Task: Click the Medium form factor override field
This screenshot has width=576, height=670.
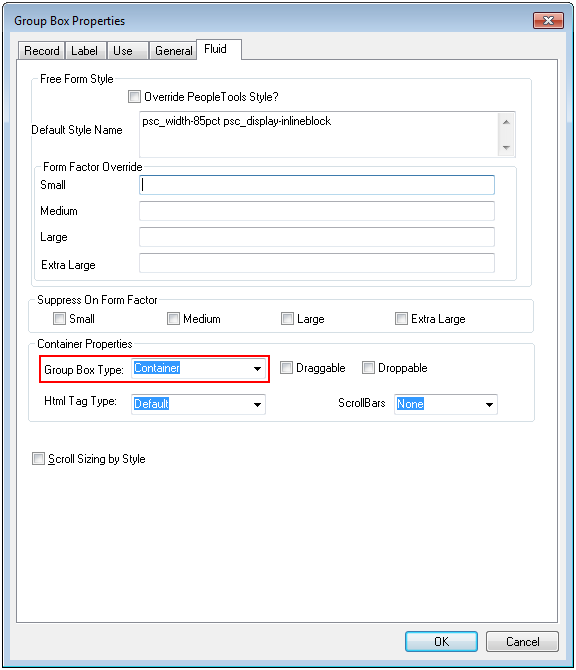Action: tap(317, 211)
